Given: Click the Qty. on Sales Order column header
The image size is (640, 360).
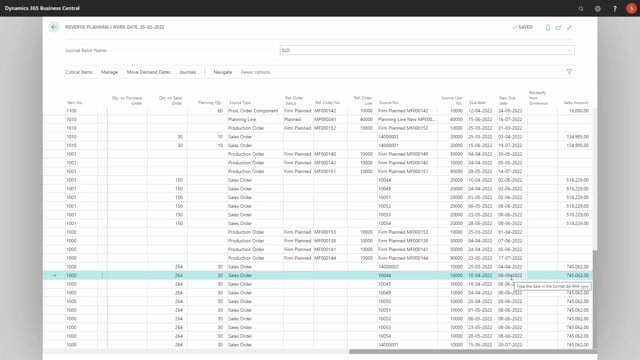Looking at the screenshot, I should click(x=171, y=100).
